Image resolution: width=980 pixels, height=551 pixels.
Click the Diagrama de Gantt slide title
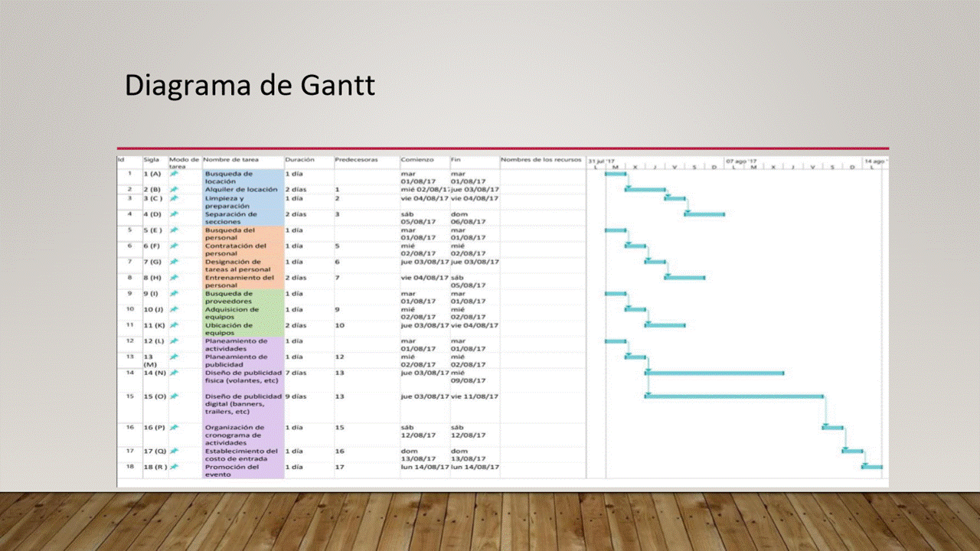coord(250,85)
